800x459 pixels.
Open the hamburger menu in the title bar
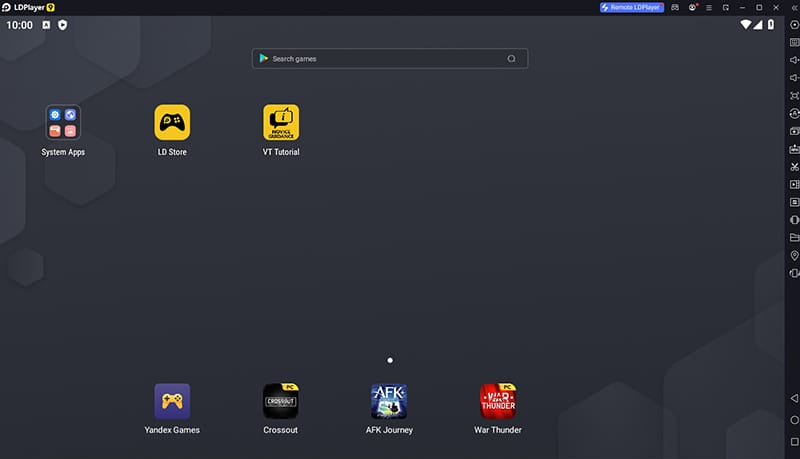coord(709,8)
